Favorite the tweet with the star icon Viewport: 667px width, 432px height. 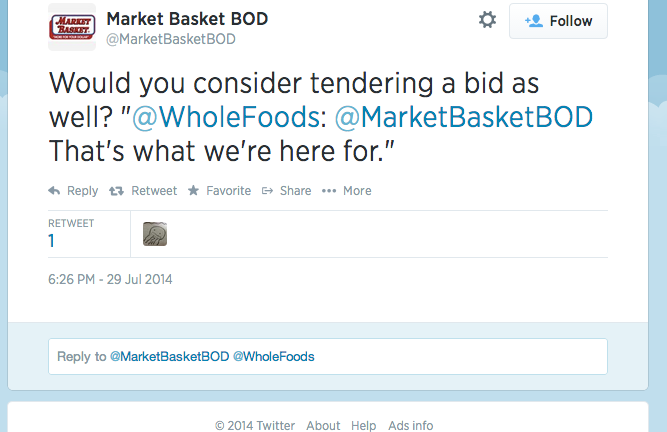[x=194, y=191]
